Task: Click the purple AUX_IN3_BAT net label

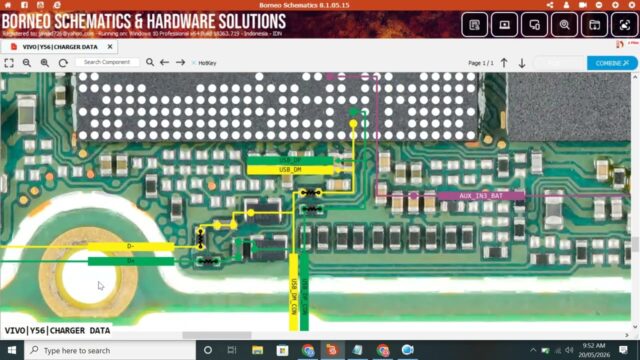Action: (x=481, y=196)
